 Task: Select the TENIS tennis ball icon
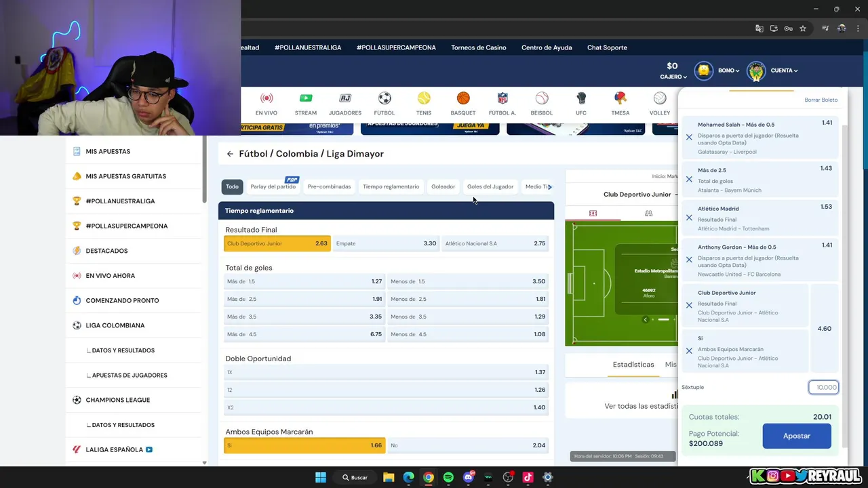pos(424,98)
